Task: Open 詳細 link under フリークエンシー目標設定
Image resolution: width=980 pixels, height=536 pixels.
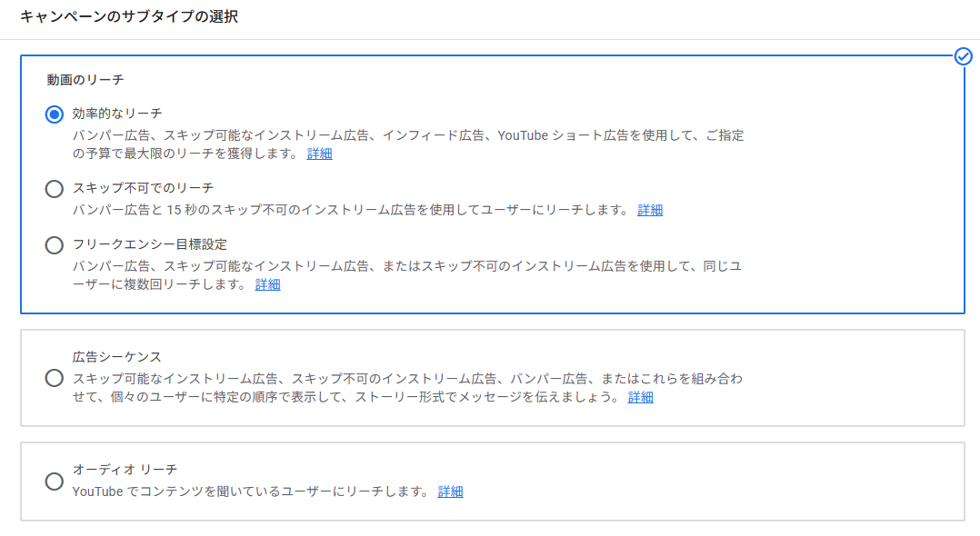Action: [267, 285]
